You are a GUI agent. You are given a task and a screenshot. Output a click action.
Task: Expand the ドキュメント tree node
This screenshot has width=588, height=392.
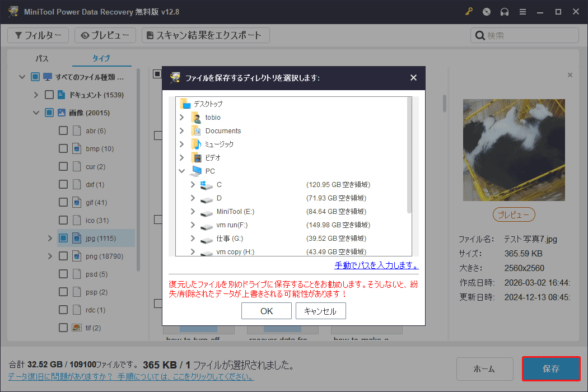tap(36, 95)
